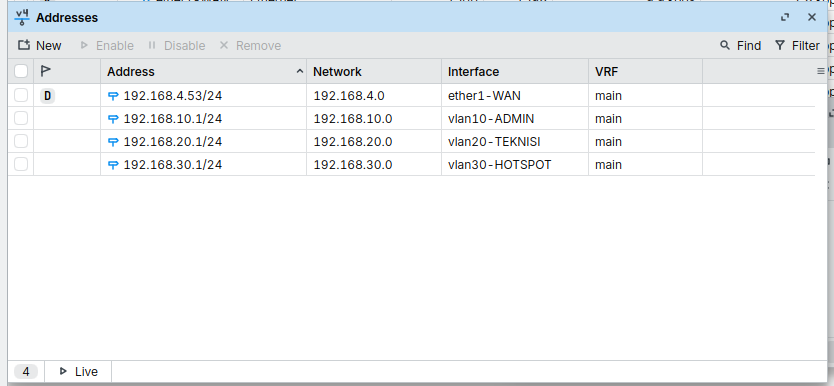Screen dimensions: 834x386
Task: Click network cell 192.168.4.0
Action: (x=374, y=96)
